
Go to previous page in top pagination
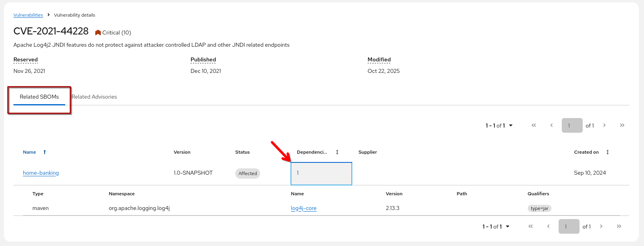(x=551, y=125)
